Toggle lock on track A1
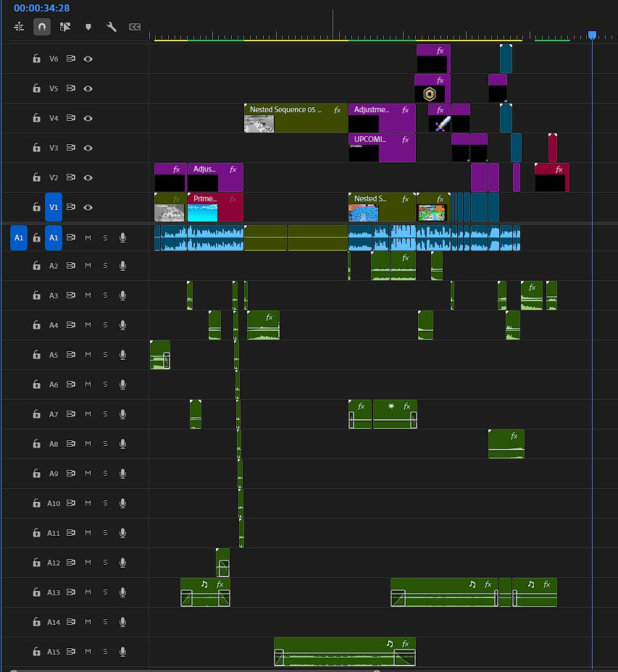The height and width of the screenshot is (672, 618). coord(37,238)
